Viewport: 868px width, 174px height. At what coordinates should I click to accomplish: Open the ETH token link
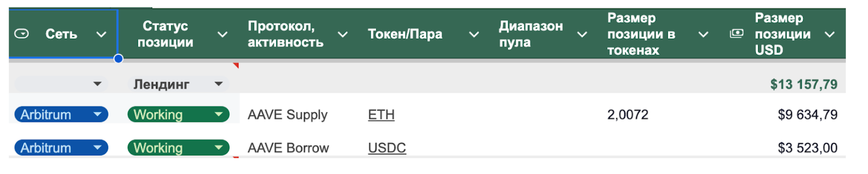381,115
